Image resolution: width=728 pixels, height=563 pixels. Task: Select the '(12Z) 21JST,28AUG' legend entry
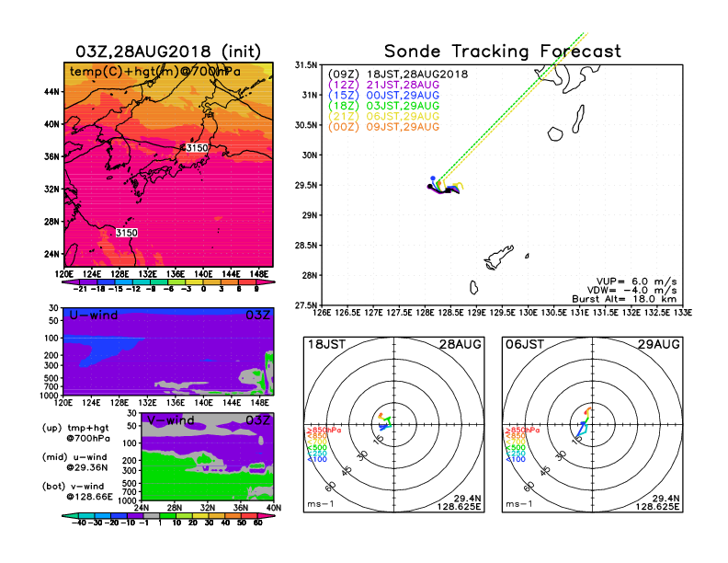383,85
